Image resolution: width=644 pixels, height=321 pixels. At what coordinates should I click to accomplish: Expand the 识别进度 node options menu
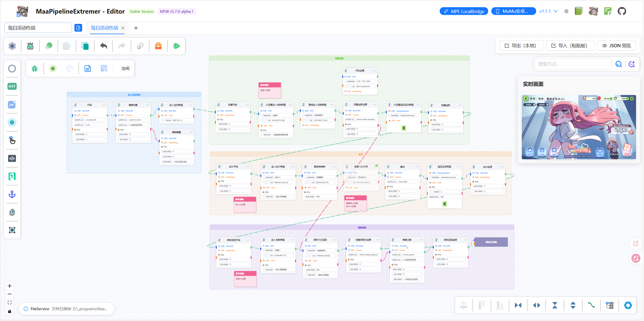pyautogui.click(x=374, y=71)
